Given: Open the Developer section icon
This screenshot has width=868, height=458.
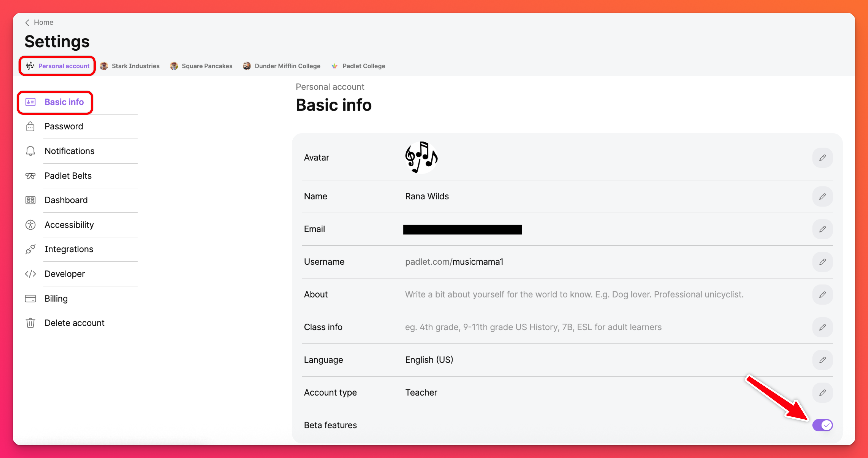Looking at the screenshot, I should (30, 274).
